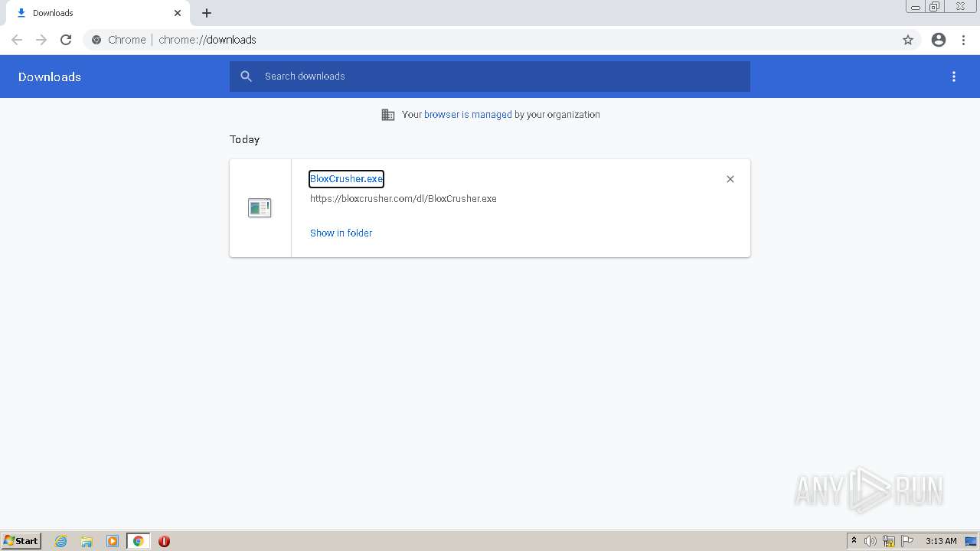
Task: Click the Downloads page heading
Action: pyautogui.click(x=50, y=77)
